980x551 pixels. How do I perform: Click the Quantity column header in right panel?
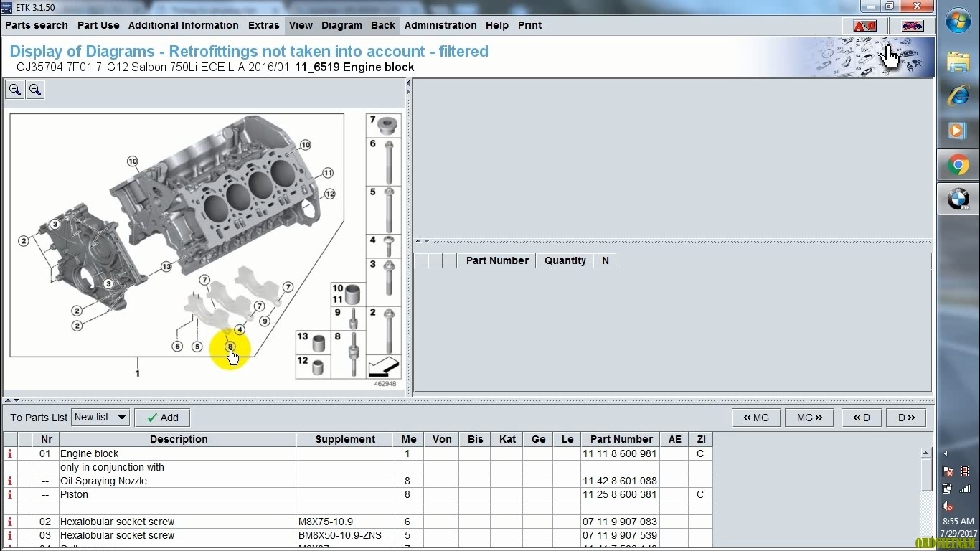click(565, 260)
